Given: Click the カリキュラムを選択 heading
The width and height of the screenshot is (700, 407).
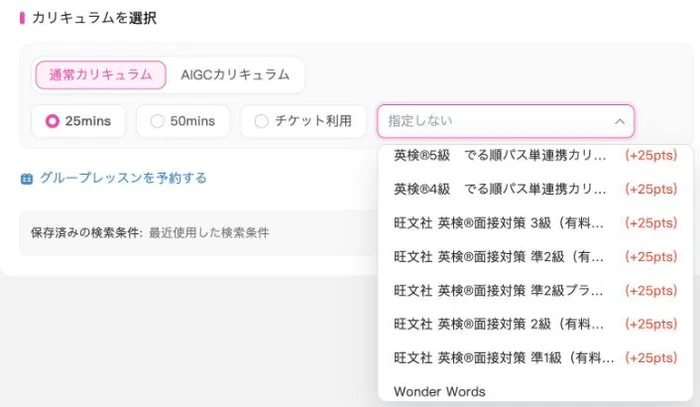Looking at the screenshot, I should [x=95, y=18].
